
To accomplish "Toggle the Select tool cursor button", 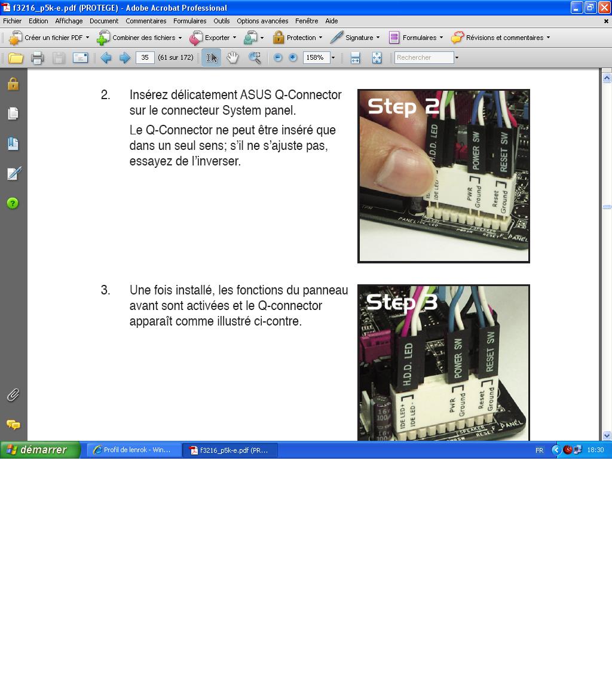I will tap(211, 58).
